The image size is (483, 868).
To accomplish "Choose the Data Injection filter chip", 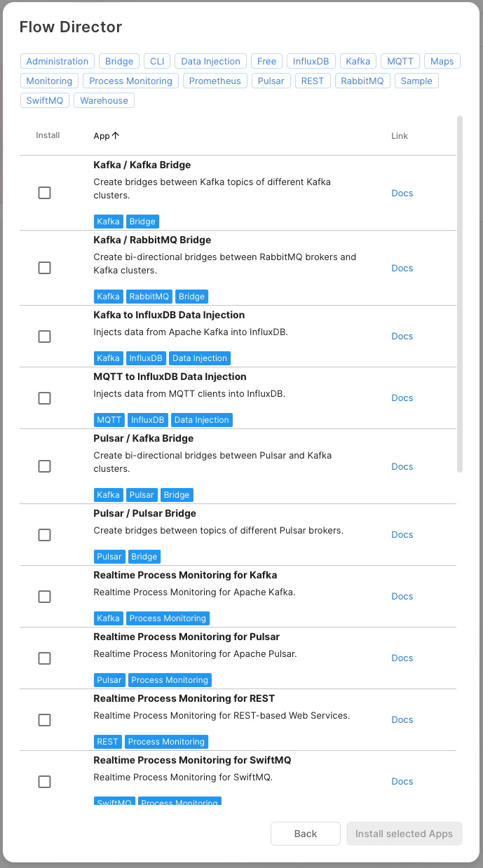I will 210,62.
